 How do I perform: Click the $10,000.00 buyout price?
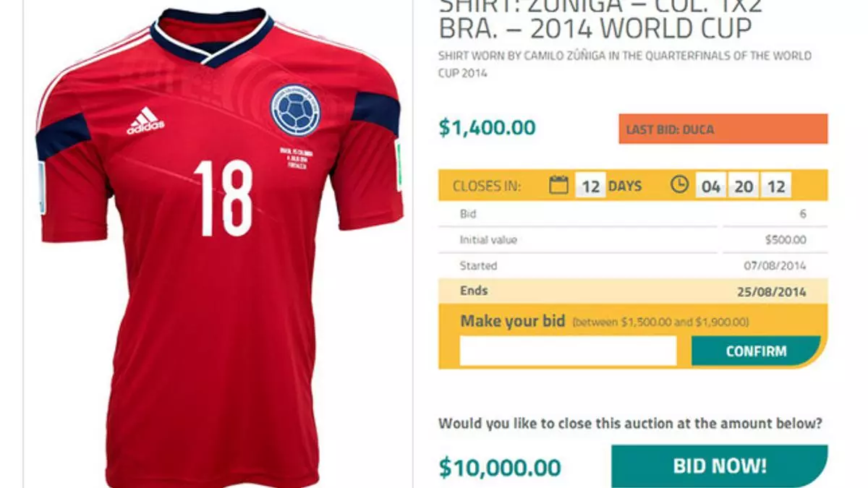(x=499, y=467)
